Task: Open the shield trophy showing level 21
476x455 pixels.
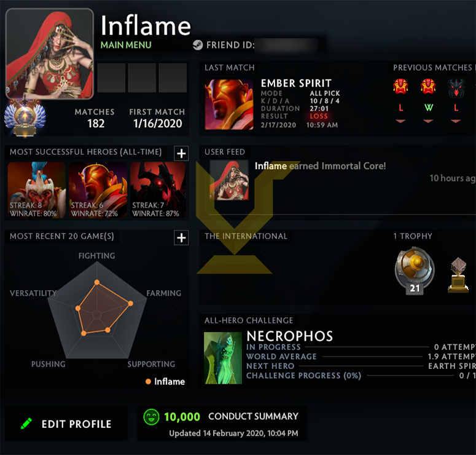Action: (415, 271)
